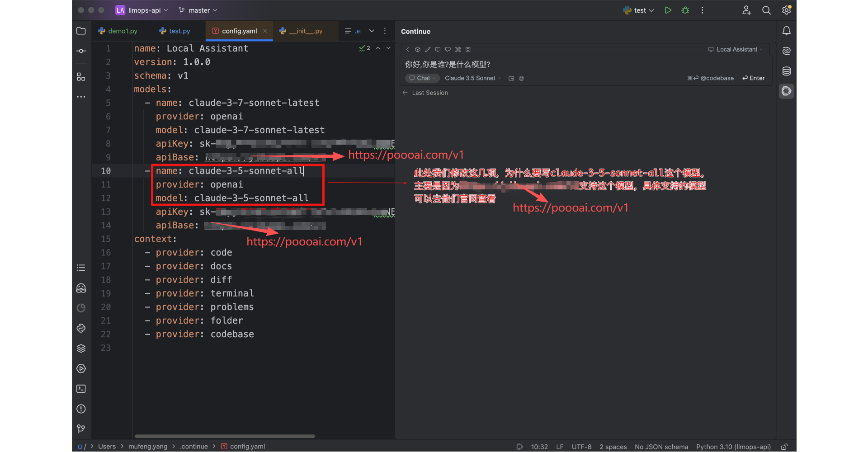Toggle the Structure tool window
The height and width of the screenshot is (452, 868).
pyautogui.click(x=81, y=77)
